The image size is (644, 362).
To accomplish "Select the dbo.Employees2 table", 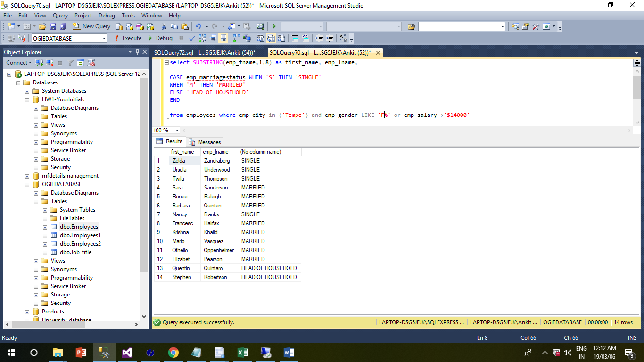I will (x=80, y=244).
